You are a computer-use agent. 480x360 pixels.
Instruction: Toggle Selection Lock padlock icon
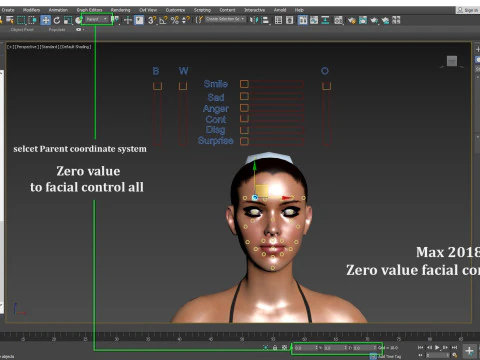click(275, 347)
